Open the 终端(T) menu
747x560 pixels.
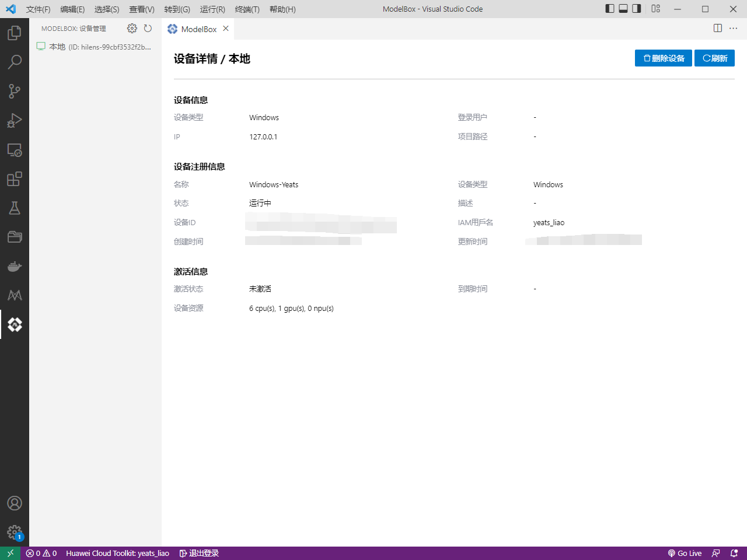[247, 9]
